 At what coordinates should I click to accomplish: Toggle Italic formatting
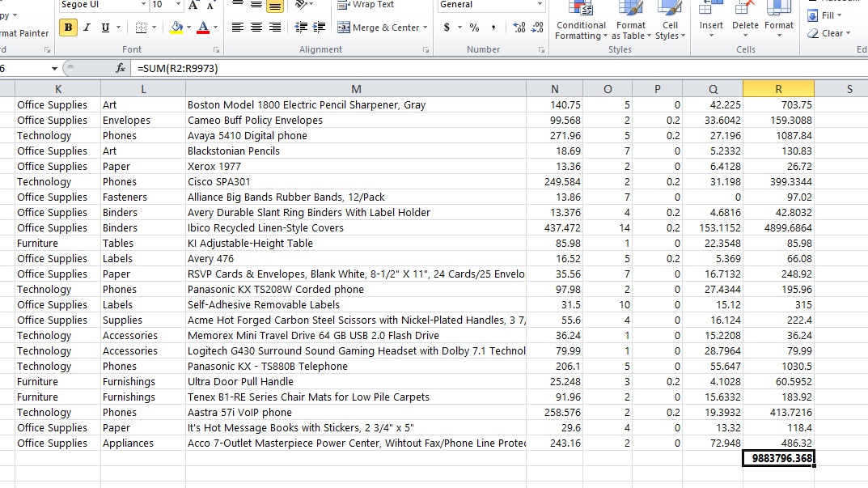pos(87,28)
